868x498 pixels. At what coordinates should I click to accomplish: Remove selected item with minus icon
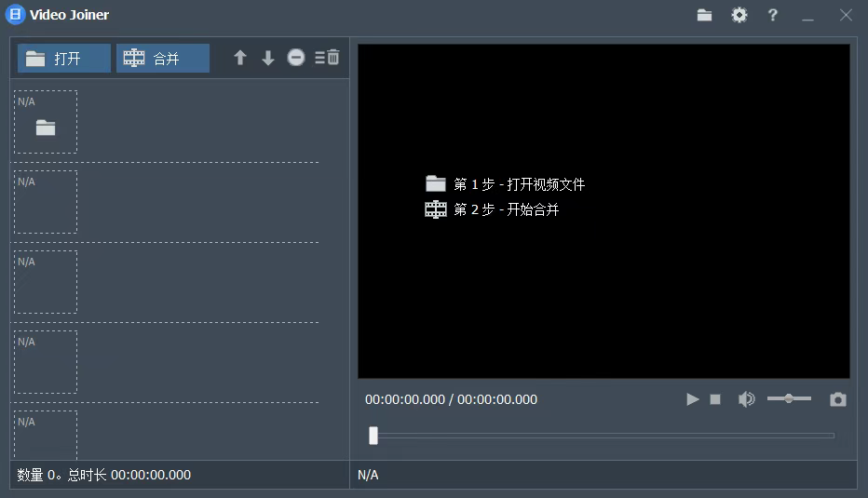click(x=296, y=57)
